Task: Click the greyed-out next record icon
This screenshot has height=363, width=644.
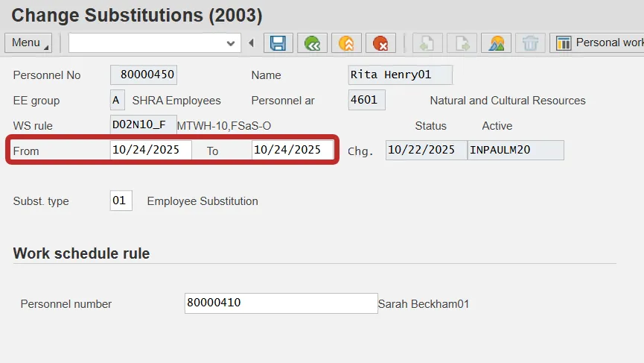Action: 462,43
